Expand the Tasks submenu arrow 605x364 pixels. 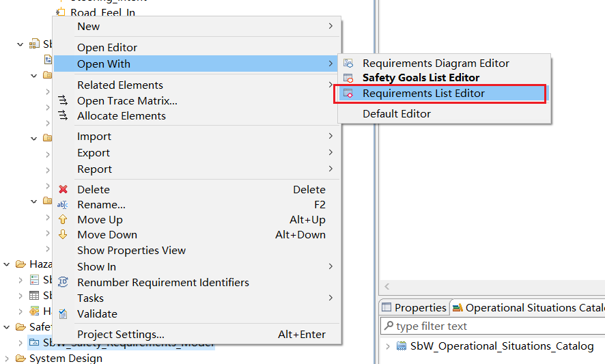tap(330, 298)
